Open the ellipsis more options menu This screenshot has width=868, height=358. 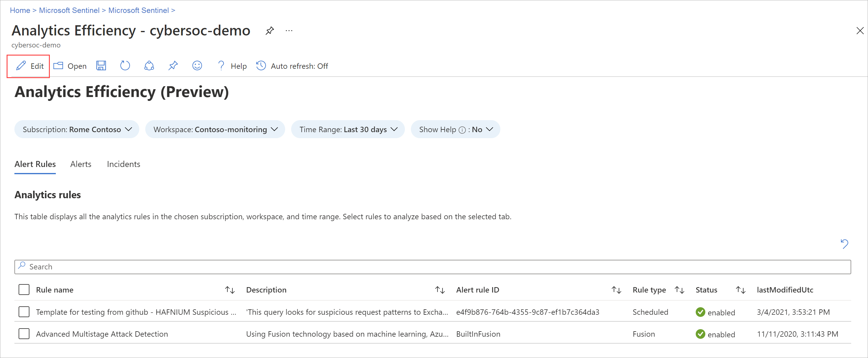tap(289, 31)
